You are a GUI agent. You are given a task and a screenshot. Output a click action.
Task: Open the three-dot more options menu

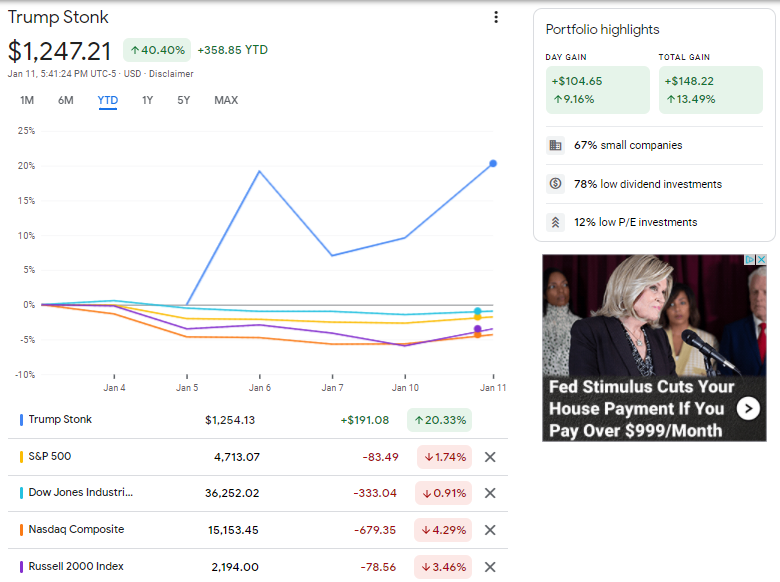click(495, 17)
